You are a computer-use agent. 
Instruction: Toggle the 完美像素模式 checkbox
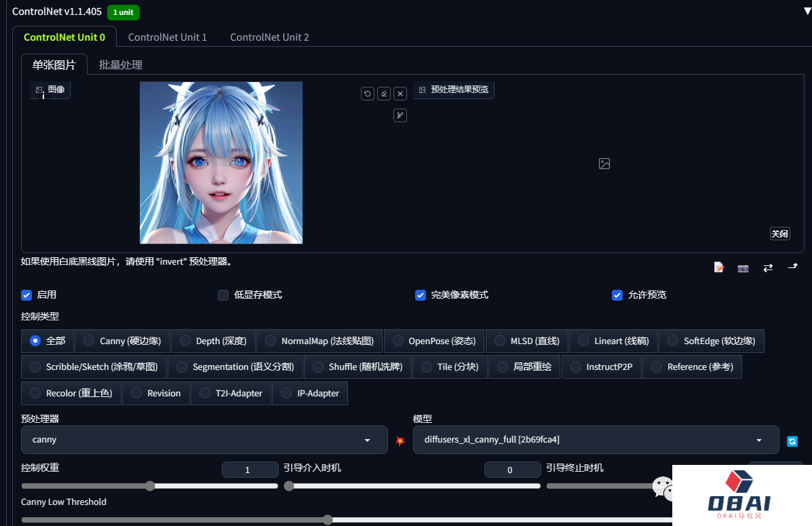coord(421,295)
